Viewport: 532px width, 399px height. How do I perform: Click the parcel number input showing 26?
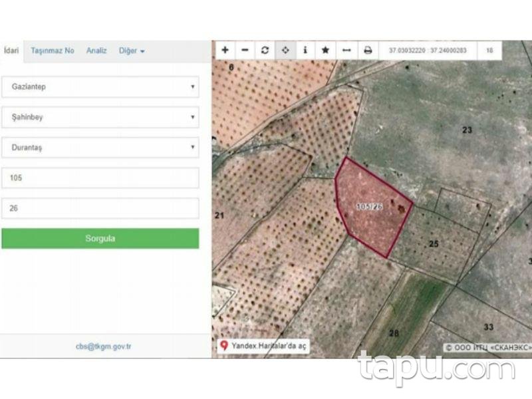tap(100, 207)
